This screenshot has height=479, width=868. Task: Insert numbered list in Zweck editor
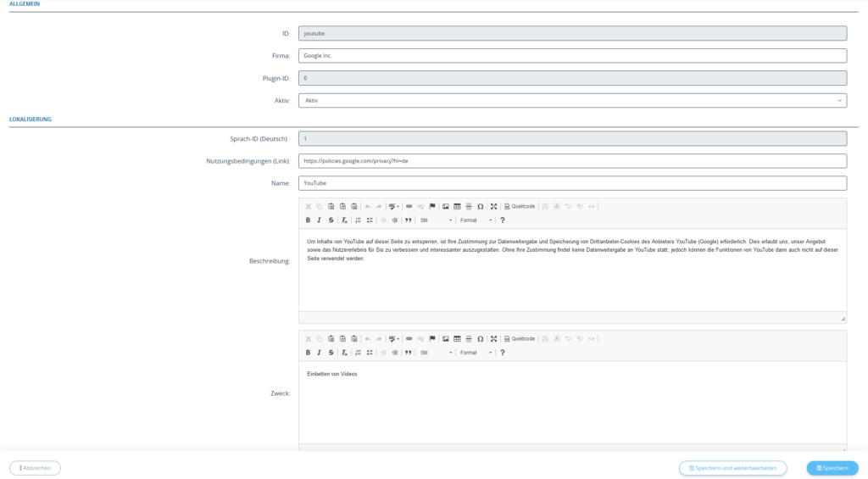tap(359, 353)
